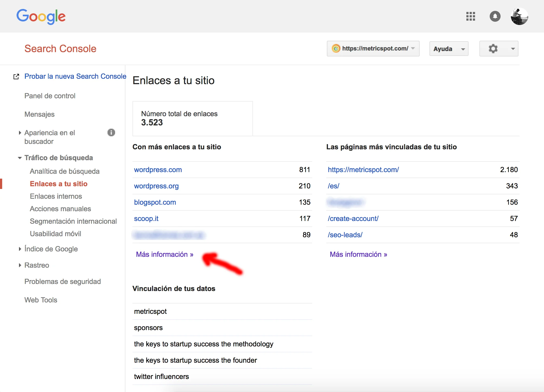
Task: Click the settings gear icon
Action: tap(493, 49)
